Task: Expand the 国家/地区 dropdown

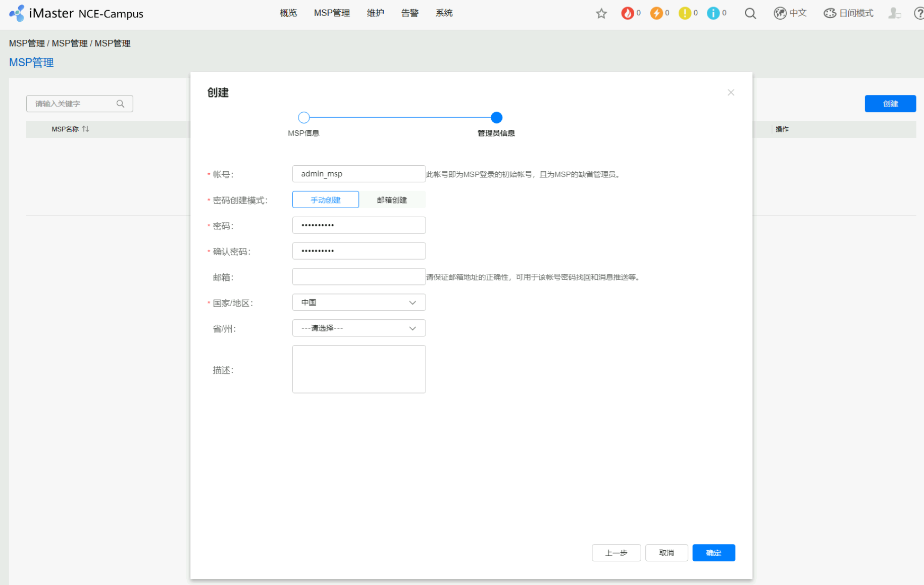Action: [358, 303]
